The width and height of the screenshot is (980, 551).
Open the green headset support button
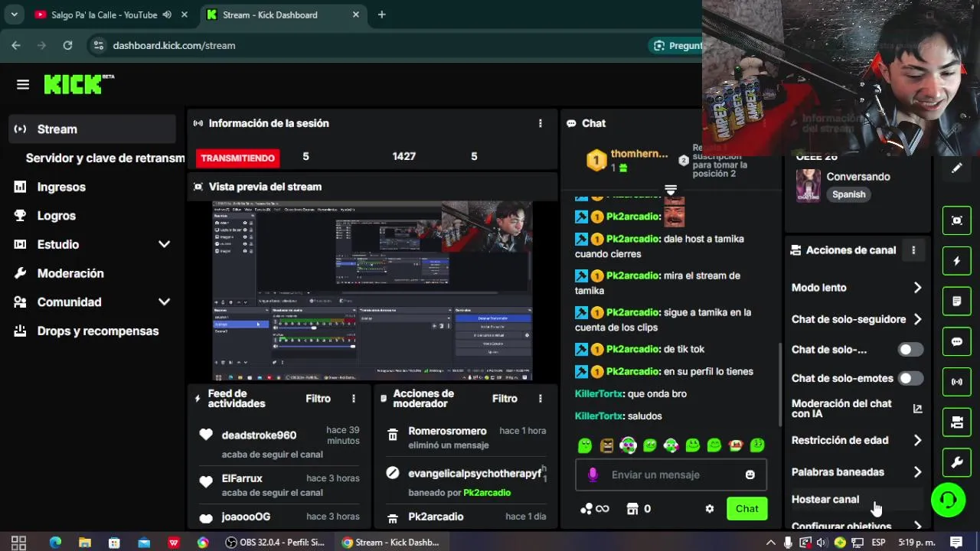948,500
